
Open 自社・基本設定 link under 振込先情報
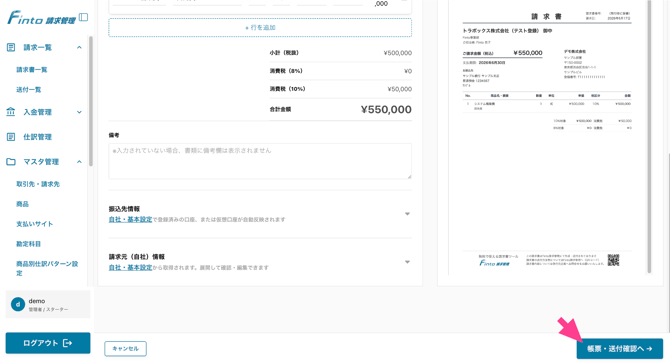coord(130,219)
